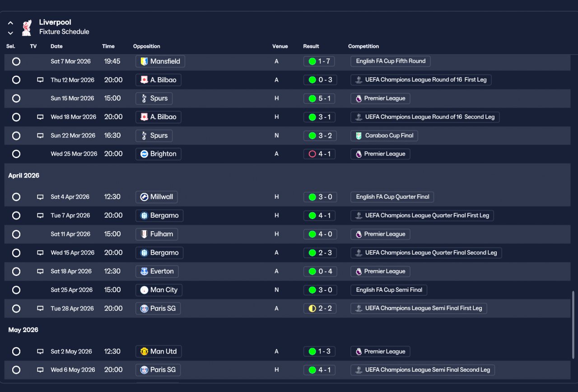Viewport: 578px width, 392px height.
Task: Click the TV icon for Wed 15 Apr fixture
Action: point(40,253)
